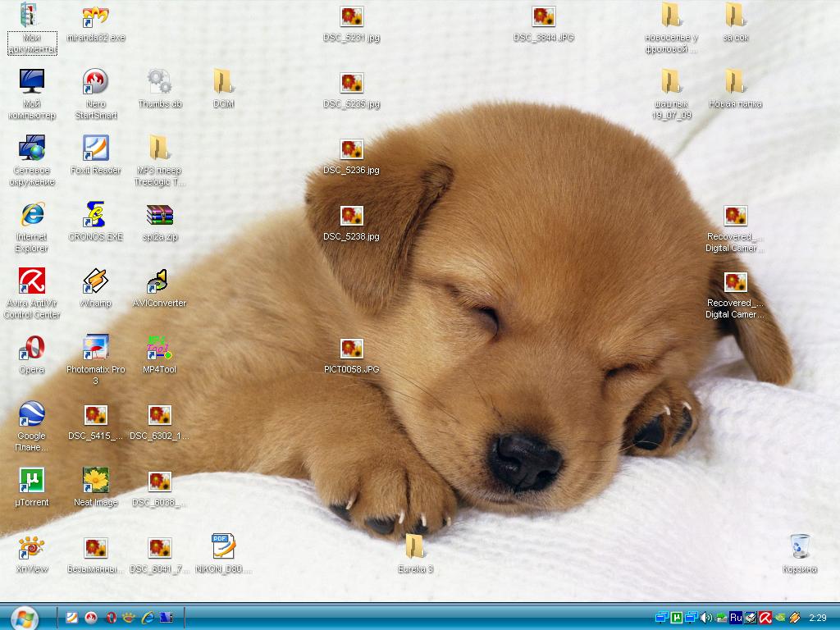Viewport: 840px width, 630px height.
Task: Select the Nero StartSmart desktop shortcut
Action: point(96,82)
